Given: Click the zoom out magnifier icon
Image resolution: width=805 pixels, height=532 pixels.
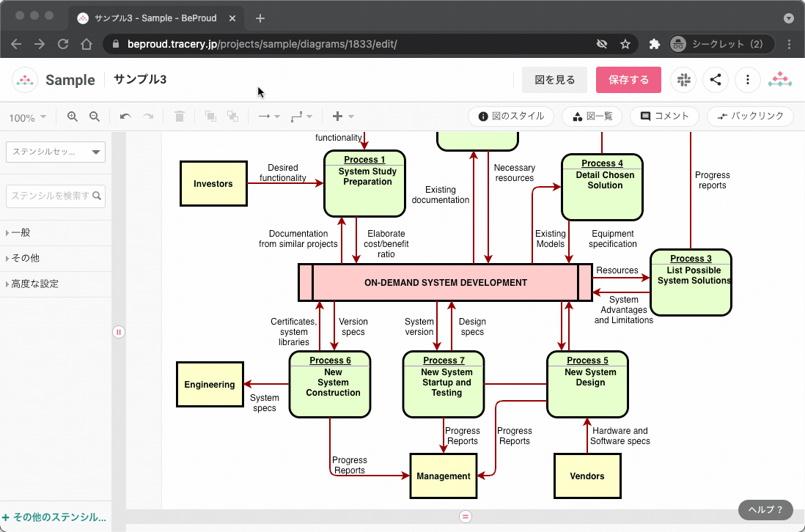Looking at the screenshot, I should (95, 117).
